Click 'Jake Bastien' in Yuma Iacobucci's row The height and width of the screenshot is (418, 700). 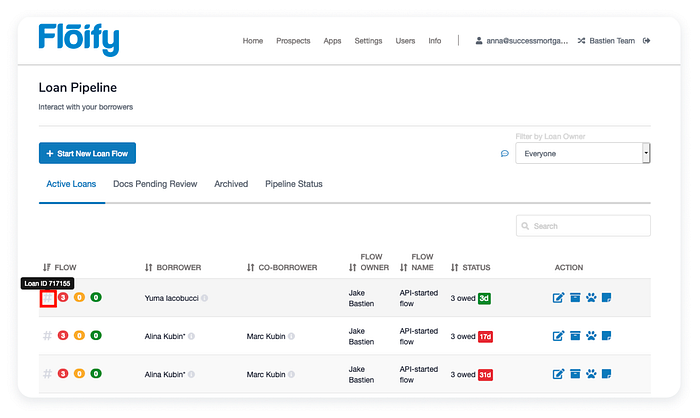[x=361, y=298]
